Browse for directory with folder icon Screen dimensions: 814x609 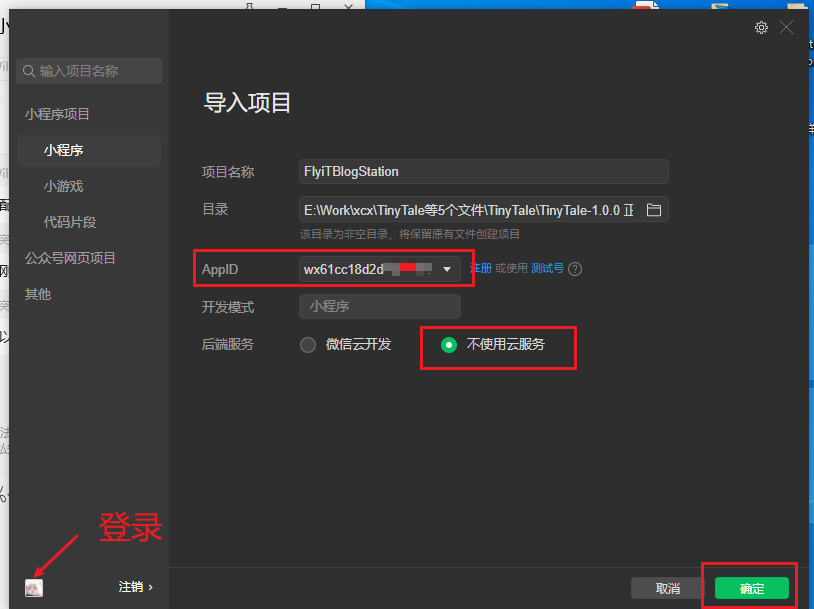tap(654, 210)
